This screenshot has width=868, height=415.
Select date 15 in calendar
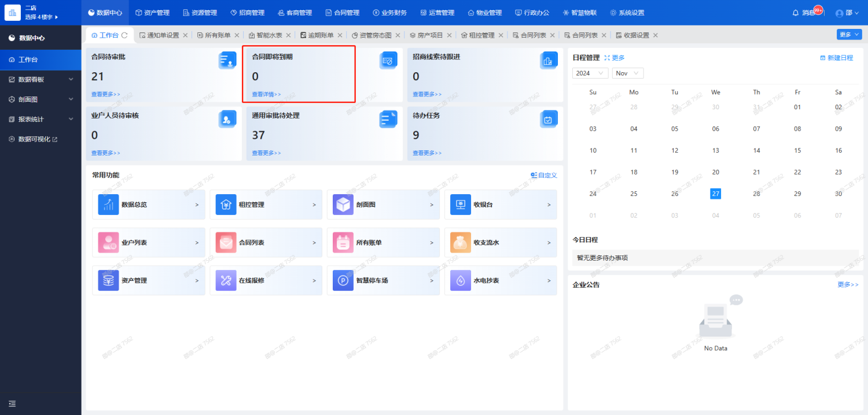pos(797,151)
